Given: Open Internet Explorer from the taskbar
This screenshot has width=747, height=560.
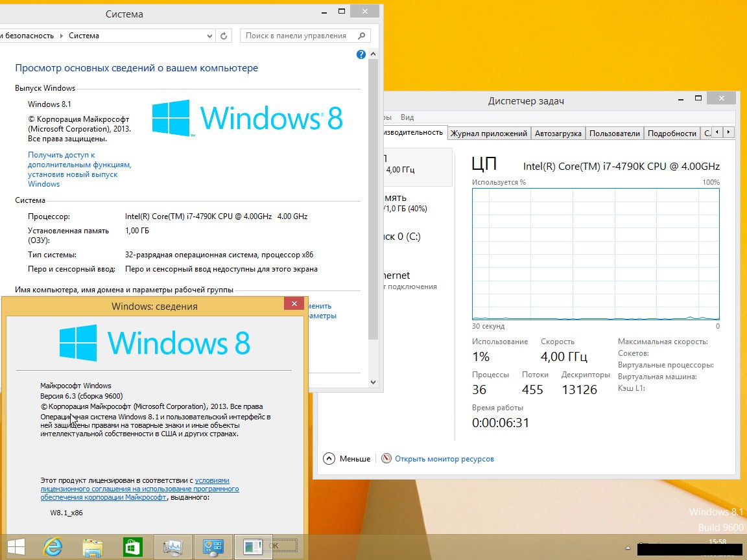Looking at the screenshot, I should (x=52, y=546).
